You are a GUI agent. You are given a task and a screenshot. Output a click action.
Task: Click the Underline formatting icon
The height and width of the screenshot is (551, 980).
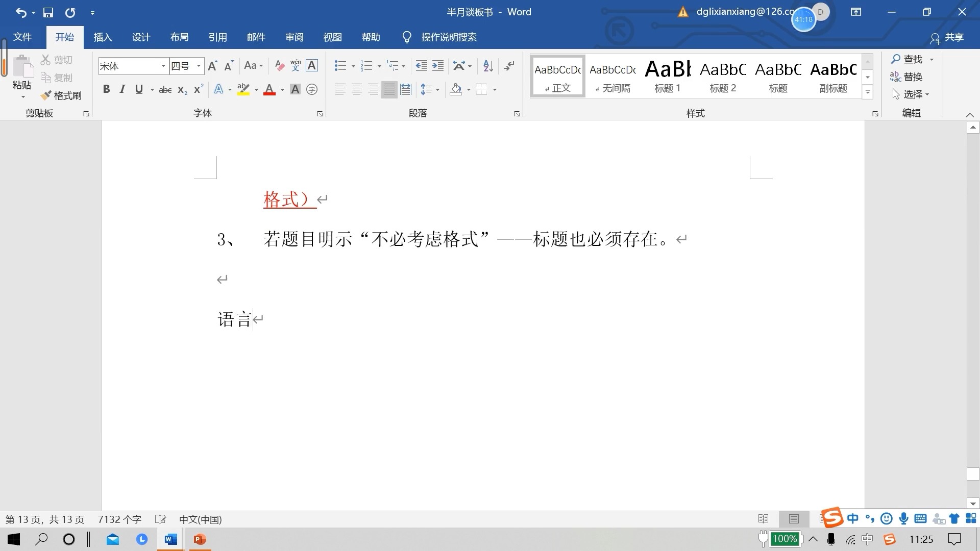tap(138, 89)
